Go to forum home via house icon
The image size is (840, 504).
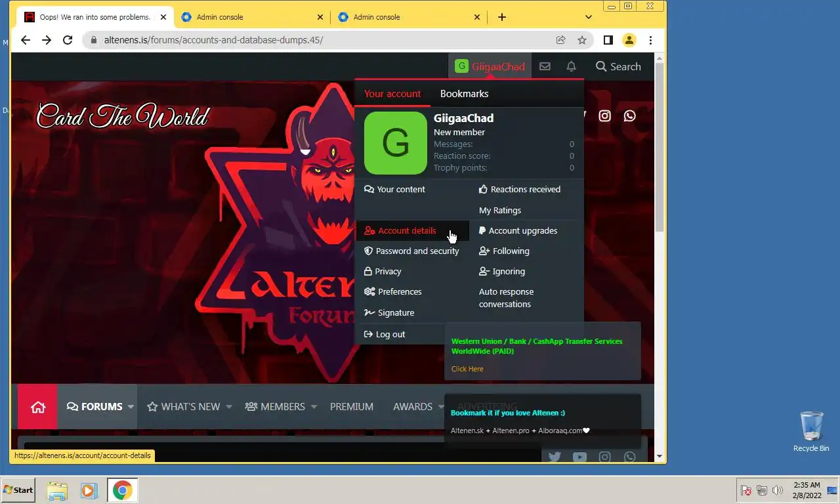[x=38, y=407]
